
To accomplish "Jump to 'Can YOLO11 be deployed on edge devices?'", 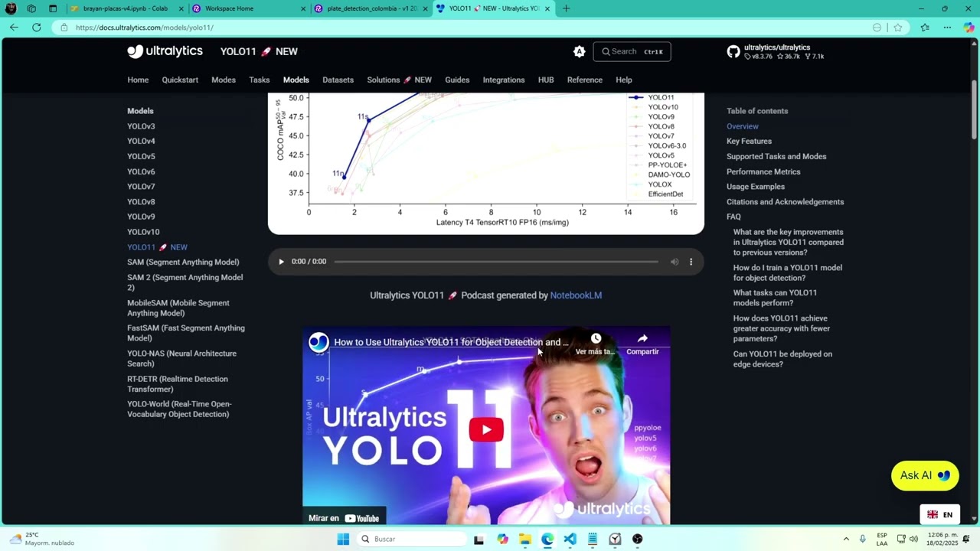I will click(x=782, y=359).
